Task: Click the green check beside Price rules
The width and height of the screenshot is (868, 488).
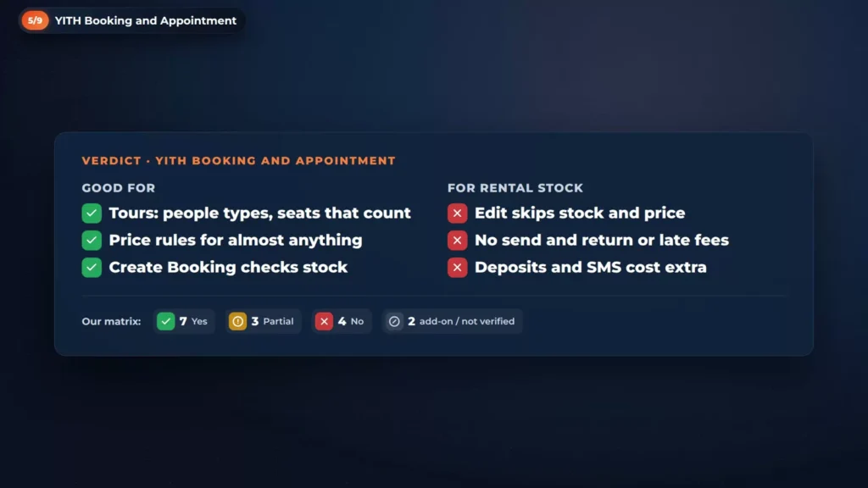Action: (92, 240)
